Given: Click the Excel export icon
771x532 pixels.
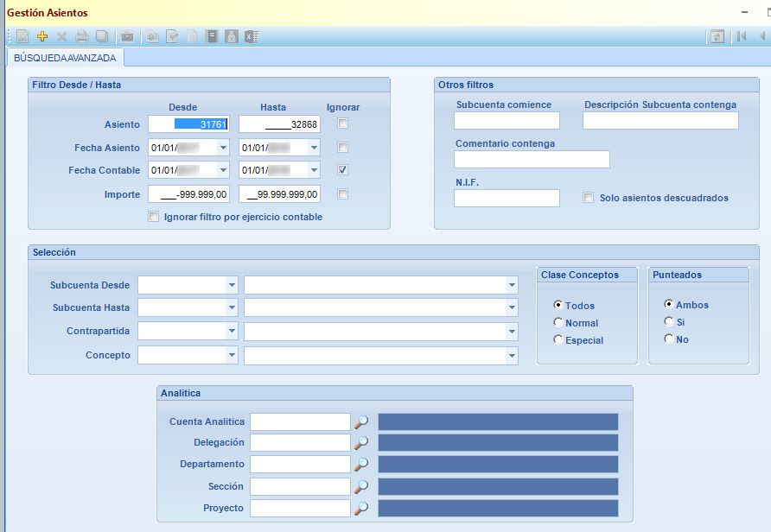Looking at the screenshot, I should click(x=252, y=36).
